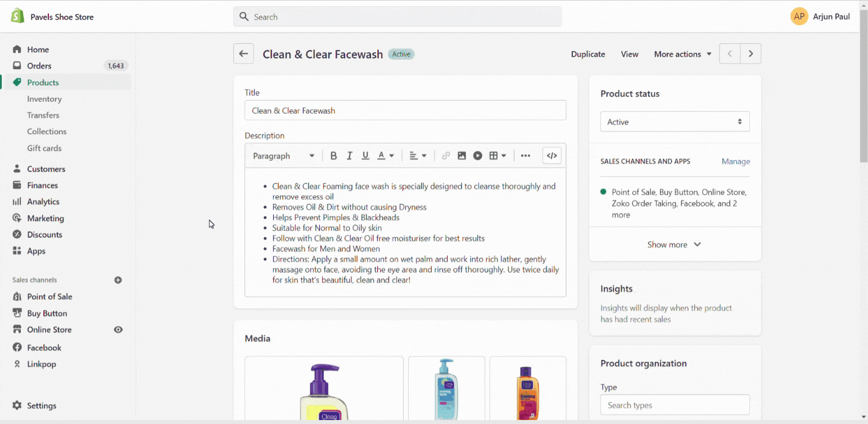Select Products in the sidebar

(x=43, y=83)
